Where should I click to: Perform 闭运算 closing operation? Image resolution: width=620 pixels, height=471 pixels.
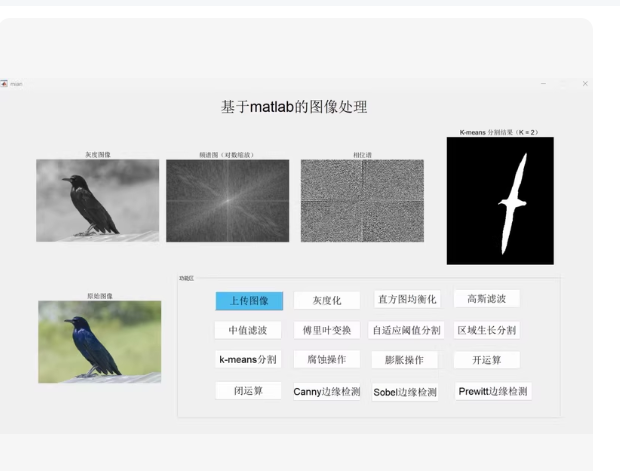(x=248, y=391)
